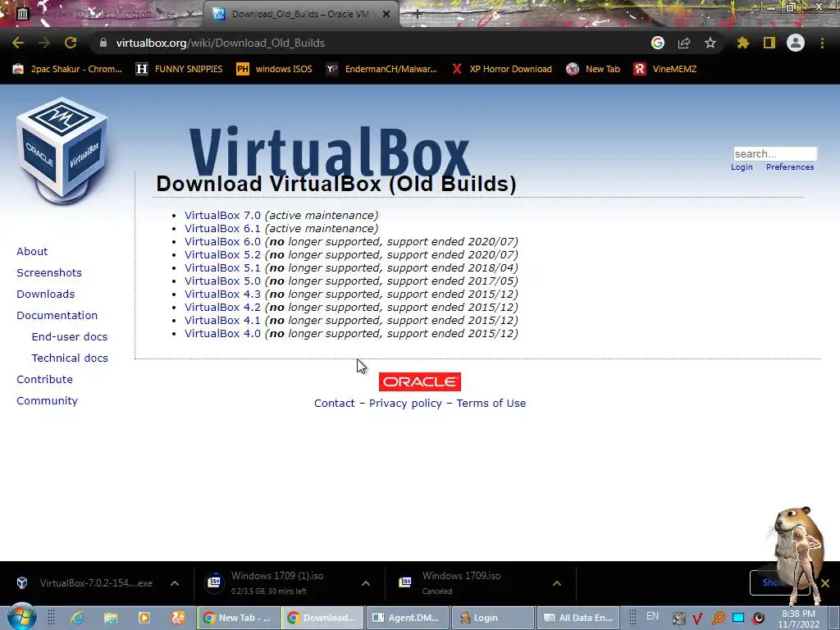840x630 pixels.
Task: Click the Privacy policy footer link
Action: [x=405, y=404]
